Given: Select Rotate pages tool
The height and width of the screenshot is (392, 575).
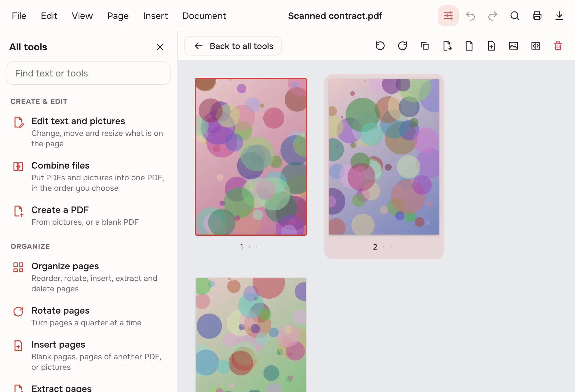Looking at the screenshot, I should tap(89, 316).
